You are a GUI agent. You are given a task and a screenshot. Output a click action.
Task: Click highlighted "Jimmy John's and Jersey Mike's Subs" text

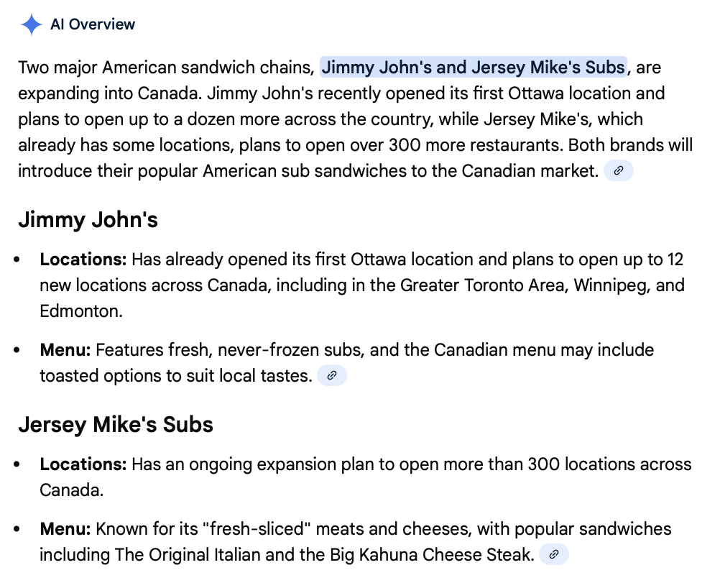click(474, 68)
